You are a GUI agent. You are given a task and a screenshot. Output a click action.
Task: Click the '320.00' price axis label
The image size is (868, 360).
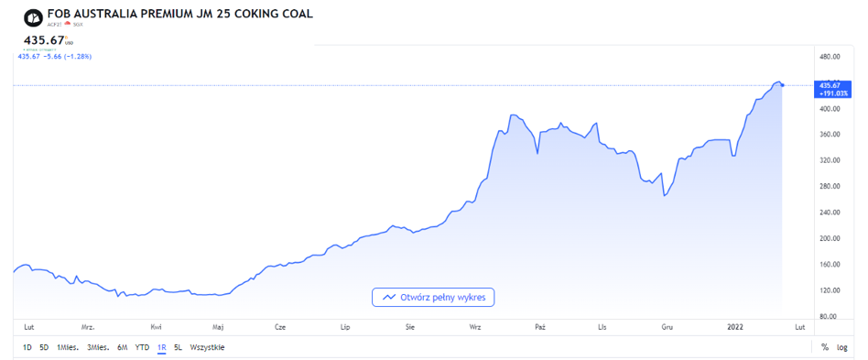[x=830, y=160]
